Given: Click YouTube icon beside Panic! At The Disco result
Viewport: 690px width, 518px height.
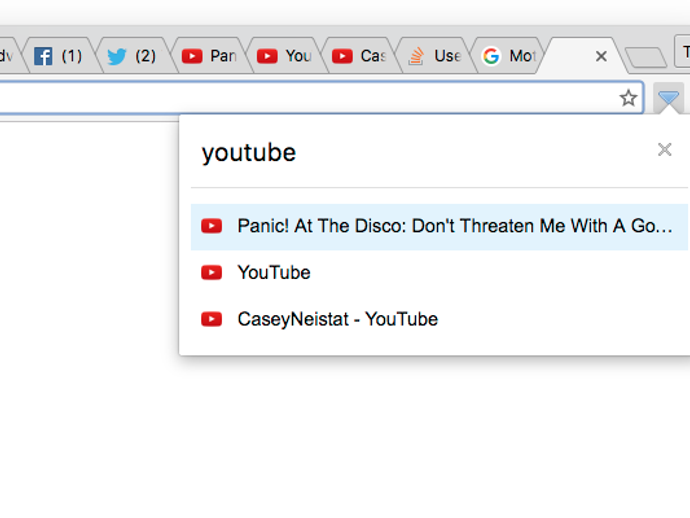Looking at the screenshot, I should coord(212,226).
